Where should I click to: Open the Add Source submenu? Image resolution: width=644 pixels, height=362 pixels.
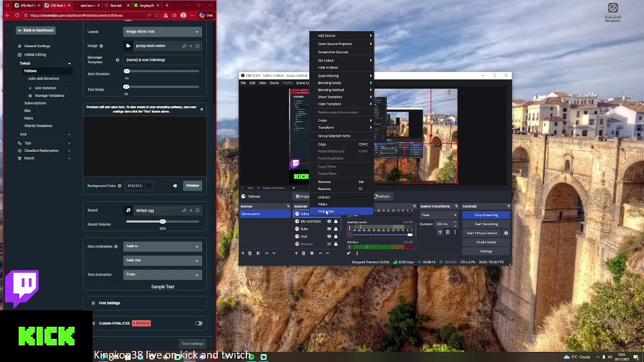(x=341, y=36)
